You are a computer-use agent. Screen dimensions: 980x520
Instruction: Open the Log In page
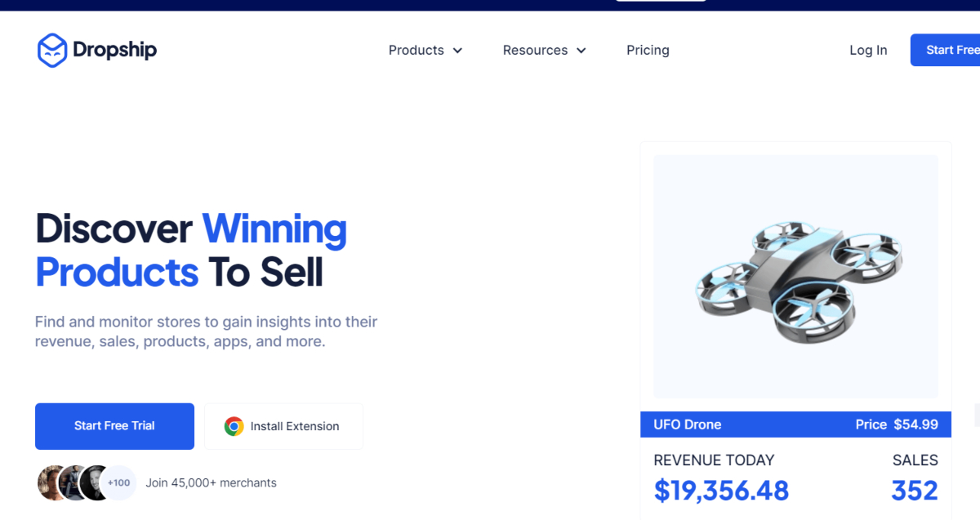pos(868,50)
